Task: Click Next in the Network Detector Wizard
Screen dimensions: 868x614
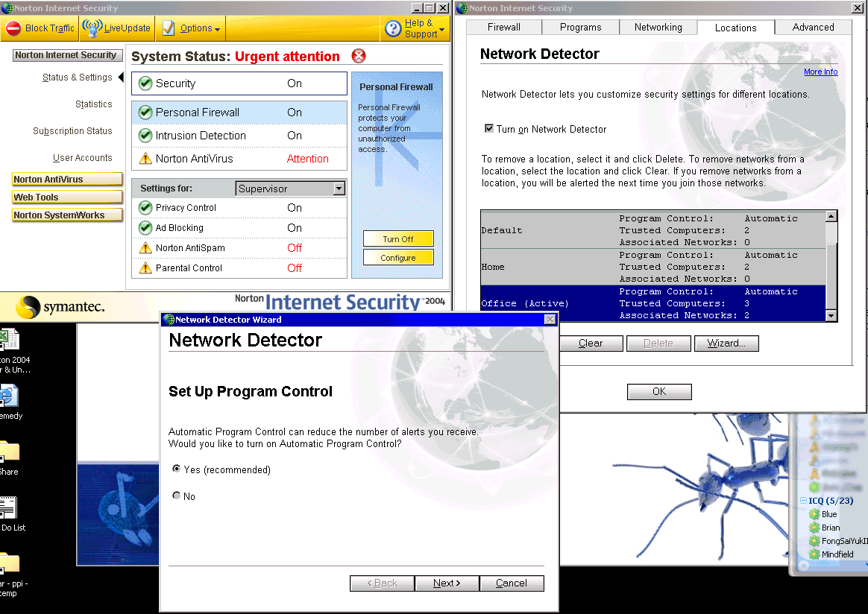Action: (x=447, y=583)
